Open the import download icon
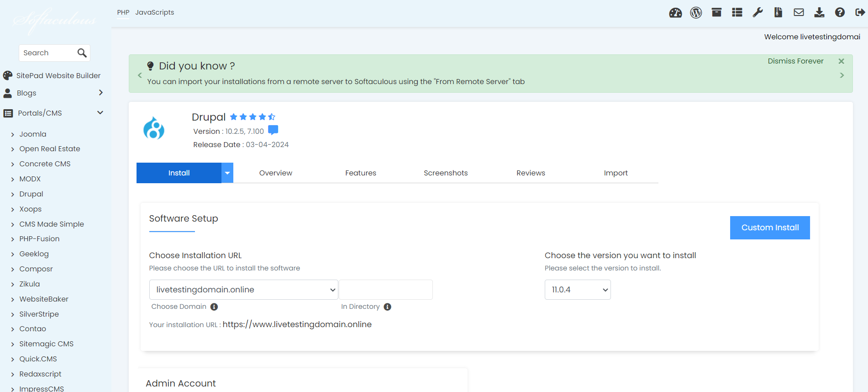 pyautogui.click(x=819, y=12)
